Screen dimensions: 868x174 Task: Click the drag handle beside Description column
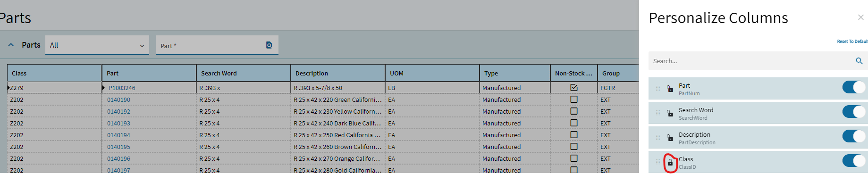[x=658, y=138]
